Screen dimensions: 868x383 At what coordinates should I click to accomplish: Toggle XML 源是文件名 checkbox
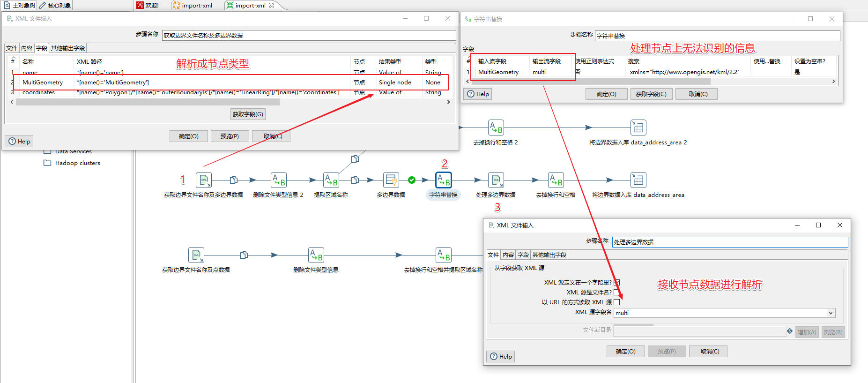617,292
